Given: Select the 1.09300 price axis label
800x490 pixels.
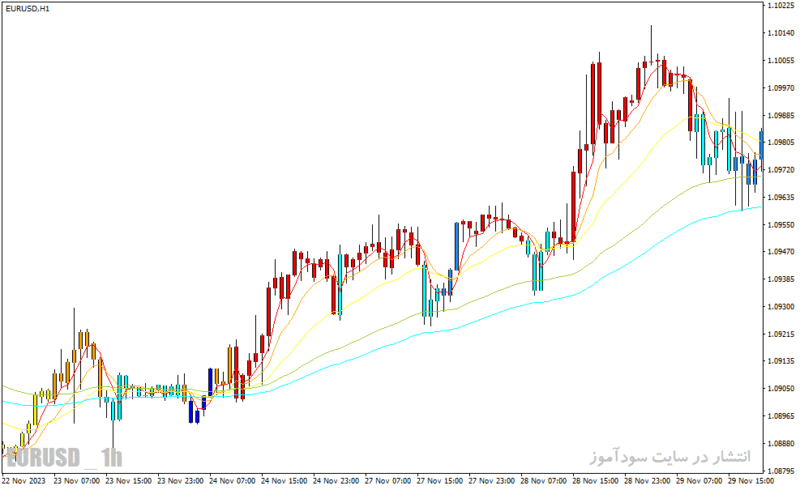Looking at the screenshot, I should (781, 307).
